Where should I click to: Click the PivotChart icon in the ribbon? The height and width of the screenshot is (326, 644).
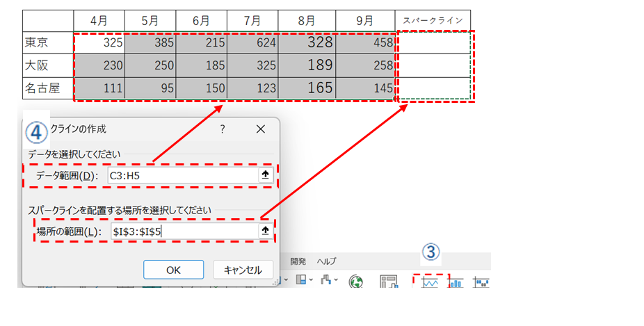(x=388, y=281)
